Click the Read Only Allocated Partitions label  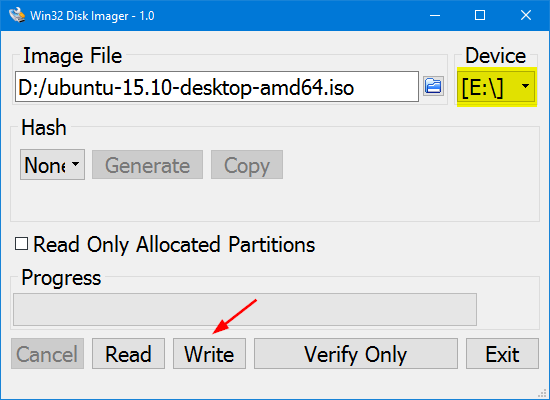click(174, 244)
